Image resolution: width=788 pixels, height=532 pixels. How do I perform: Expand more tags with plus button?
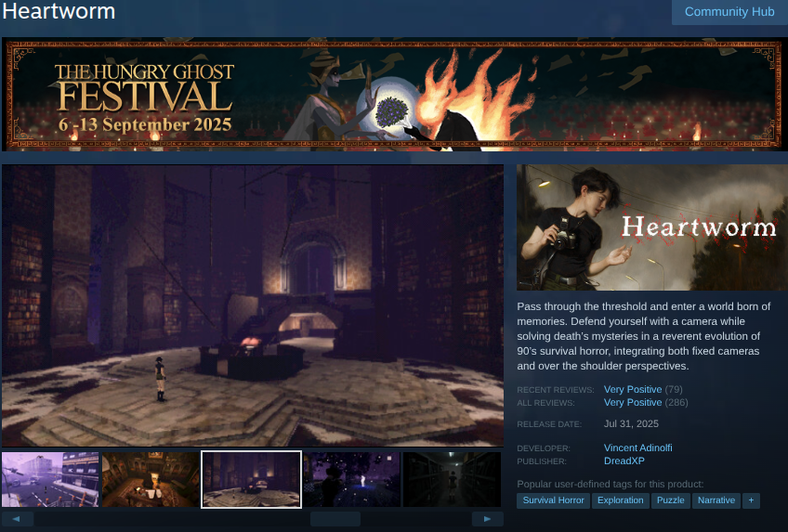point(752,500)
